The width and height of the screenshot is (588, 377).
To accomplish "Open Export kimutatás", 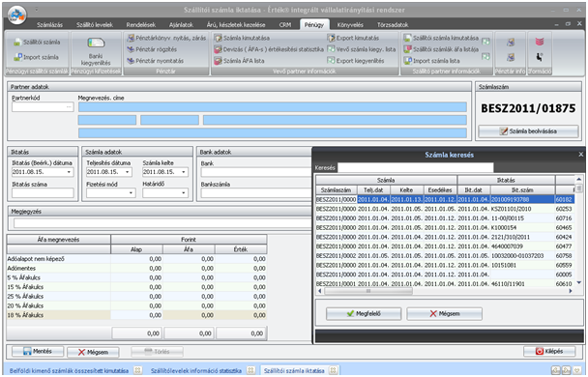I will point(353,39).
